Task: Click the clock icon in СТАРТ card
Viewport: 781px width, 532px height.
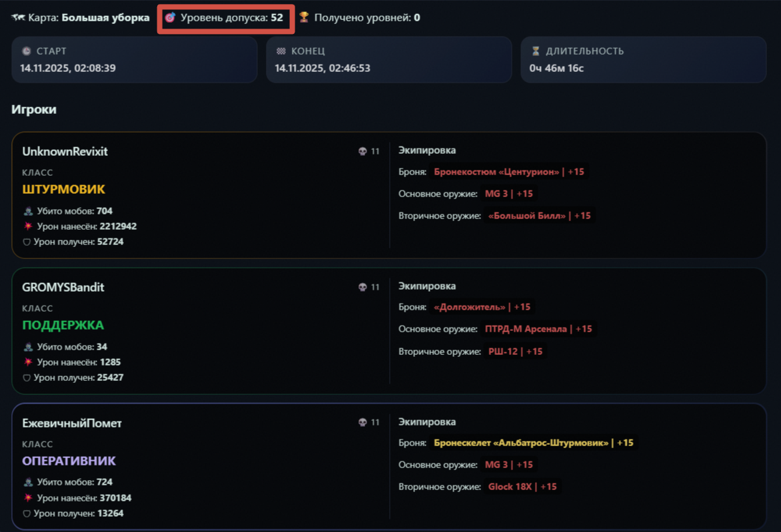Action: (x=27, y=51)
